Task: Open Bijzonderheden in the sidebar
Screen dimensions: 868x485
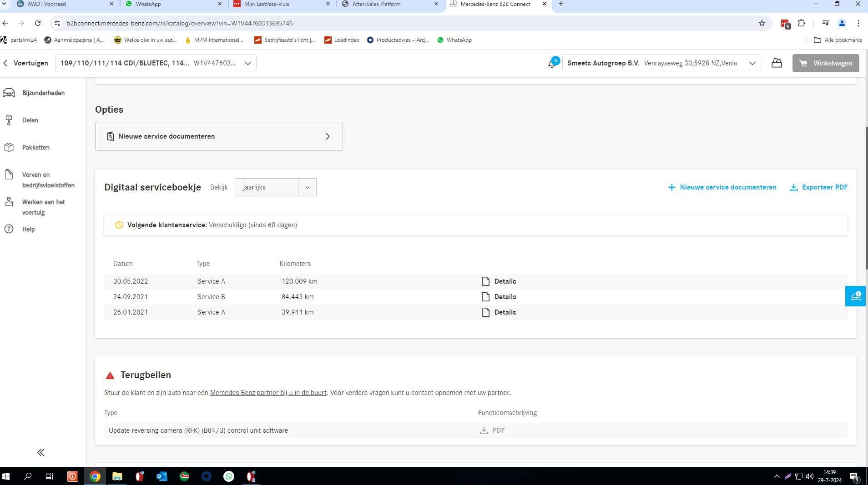Action: 34,93
